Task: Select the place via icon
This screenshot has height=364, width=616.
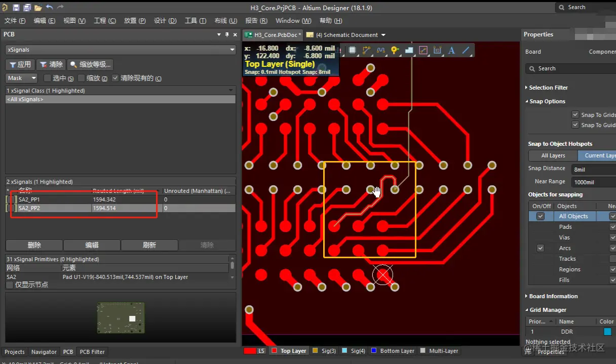Action: (395, 50)
